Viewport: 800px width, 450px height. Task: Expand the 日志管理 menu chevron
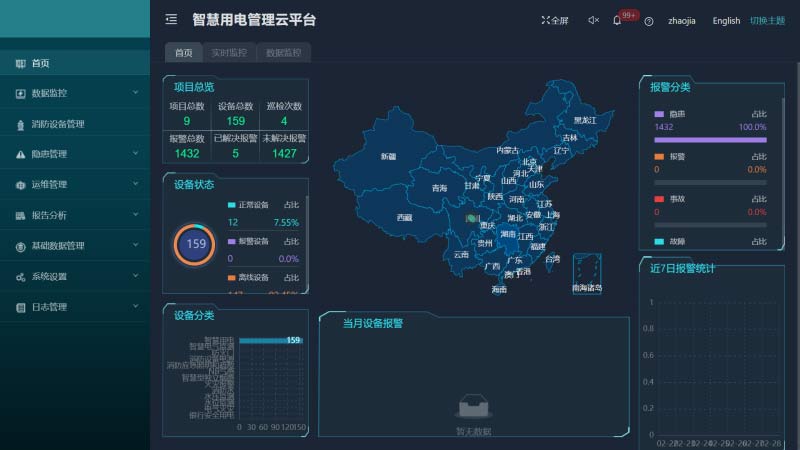(135, 306)
